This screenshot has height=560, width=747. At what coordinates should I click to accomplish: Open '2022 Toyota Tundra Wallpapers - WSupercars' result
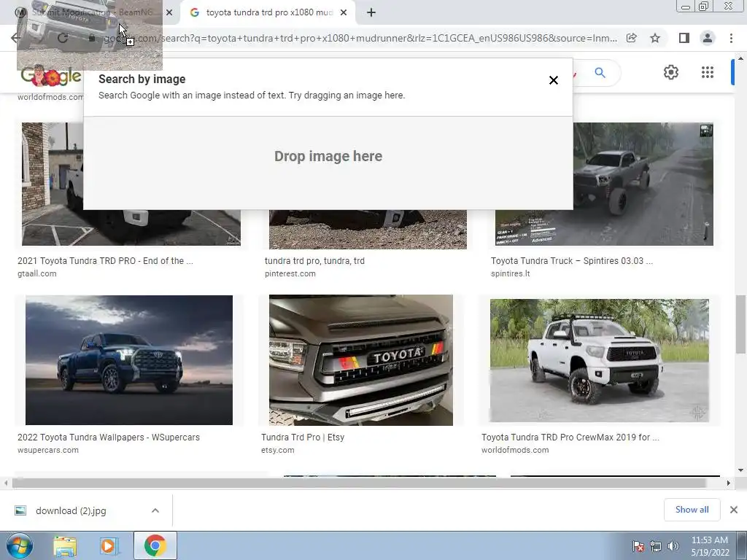tap(109, 437)
